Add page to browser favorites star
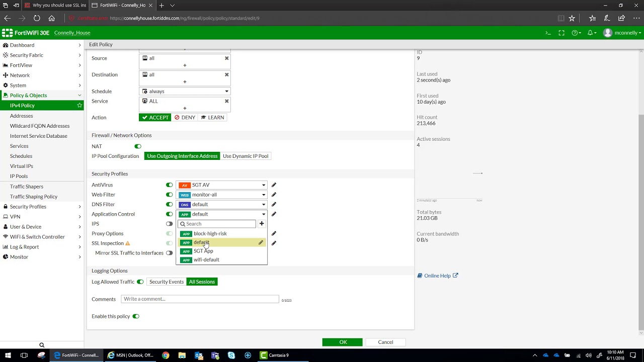 coord(572,18)
